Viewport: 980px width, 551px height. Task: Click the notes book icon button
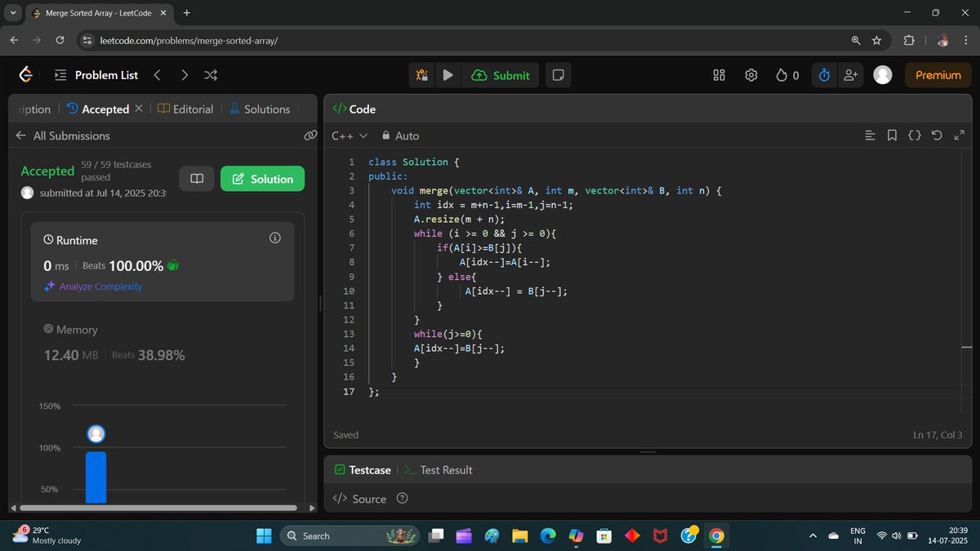tap(197, 179)
